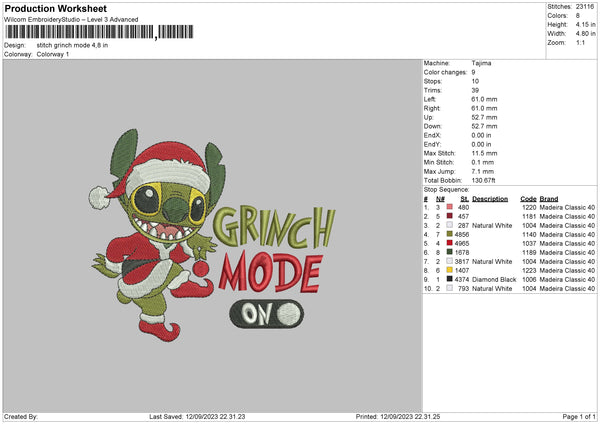Click the yellow swatch in stop 8
The width and height of the screenshot is (600, 424).
point(450,270)
